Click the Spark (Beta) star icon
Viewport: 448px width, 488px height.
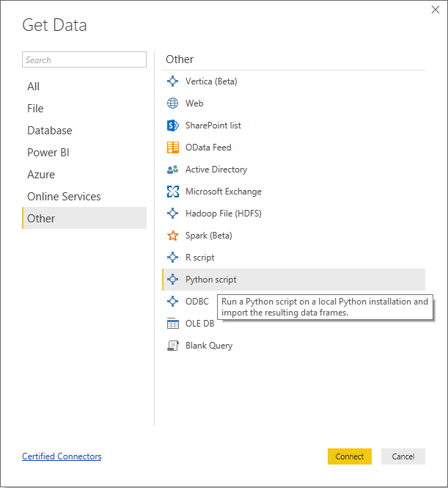tap(172, 236)
